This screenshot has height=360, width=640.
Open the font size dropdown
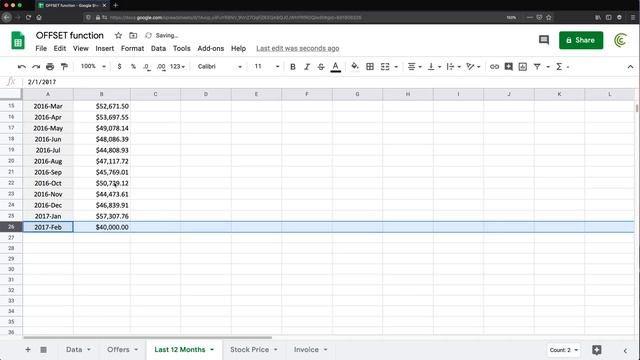click(267, 67)
